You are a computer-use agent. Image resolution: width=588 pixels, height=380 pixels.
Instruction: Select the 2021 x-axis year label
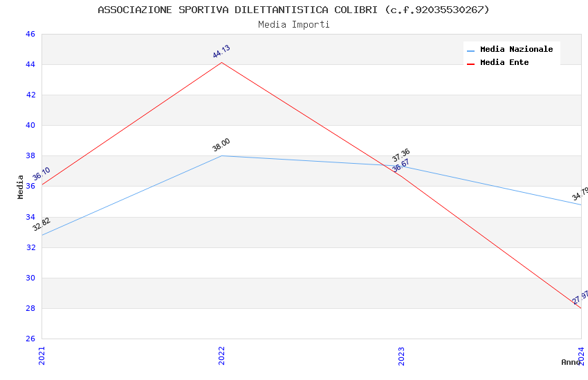click(x=42, y=355)
